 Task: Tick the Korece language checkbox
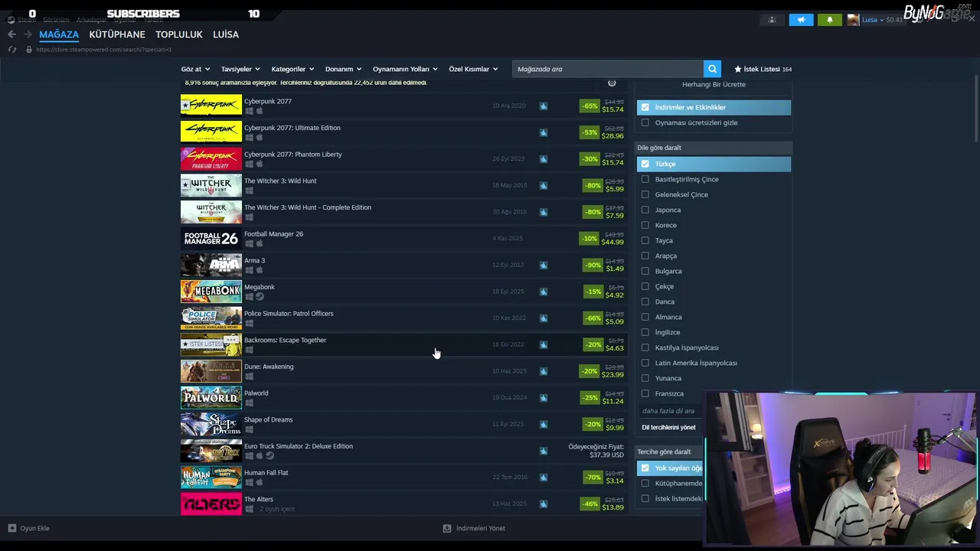pos(645,225)
